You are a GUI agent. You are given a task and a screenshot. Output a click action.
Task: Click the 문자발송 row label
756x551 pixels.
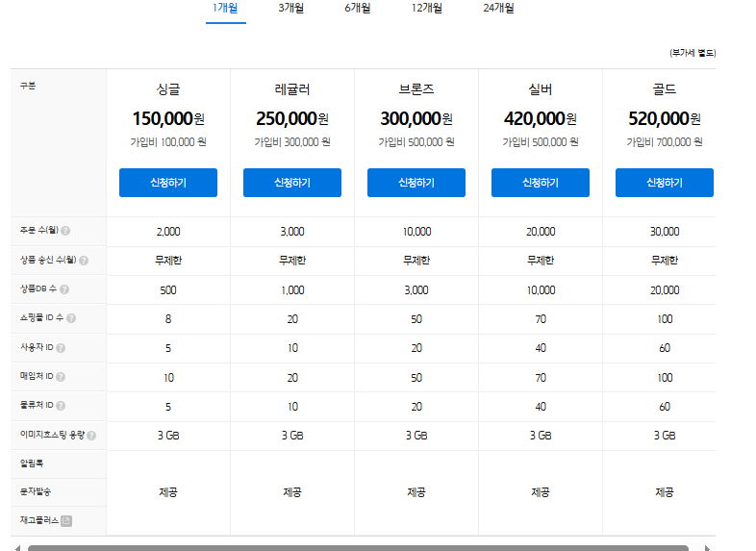36,492
